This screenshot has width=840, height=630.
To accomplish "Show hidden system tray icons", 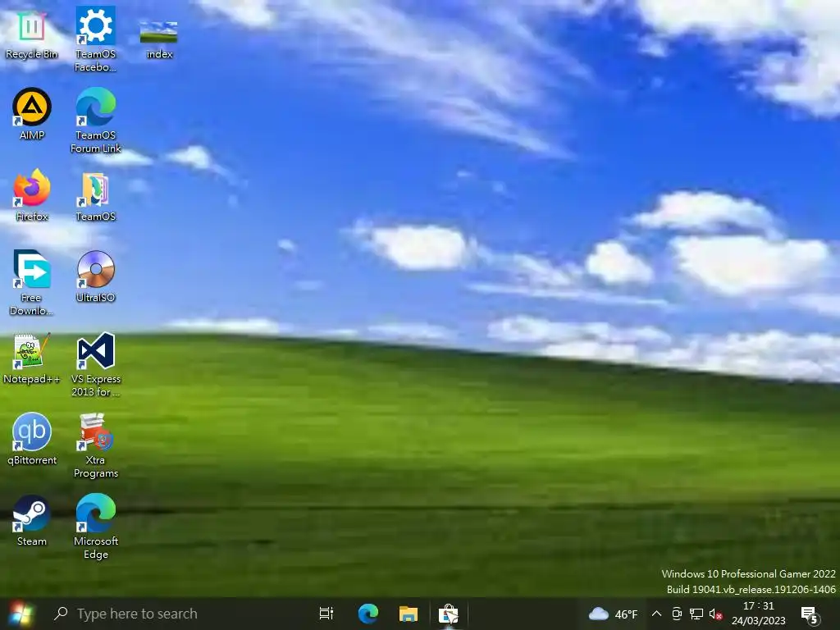I will pos(656,614).
